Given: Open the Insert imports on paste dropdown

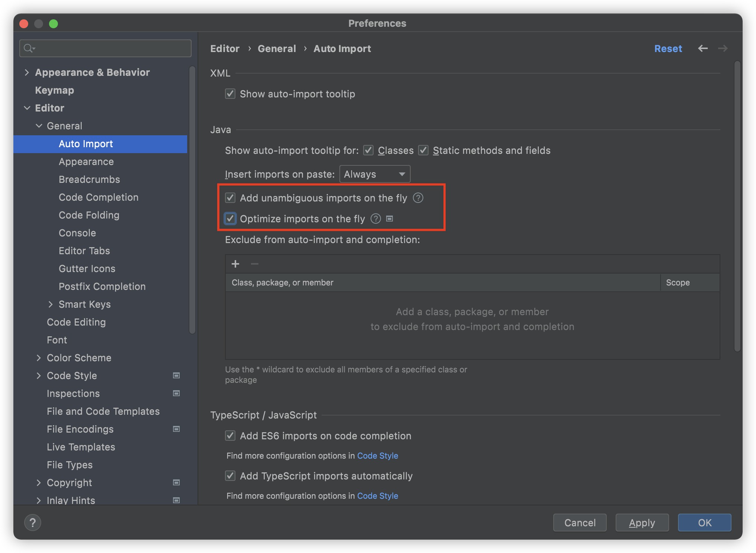Looking at the screenshot, I should 375,174.
